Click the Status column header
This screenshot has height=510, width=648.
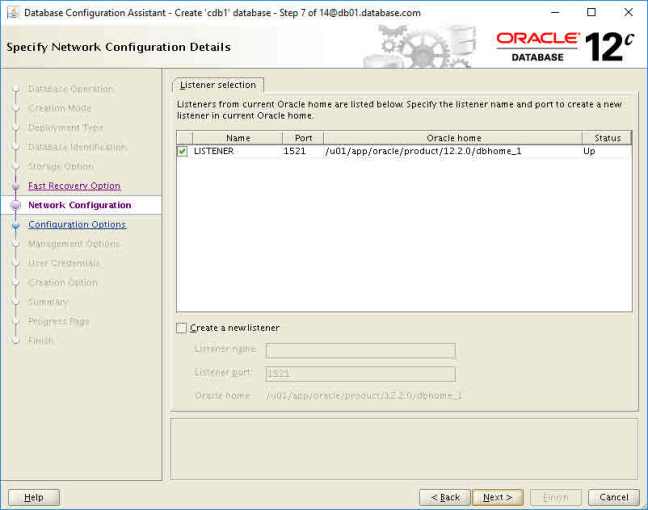click(x=607, y=138)
